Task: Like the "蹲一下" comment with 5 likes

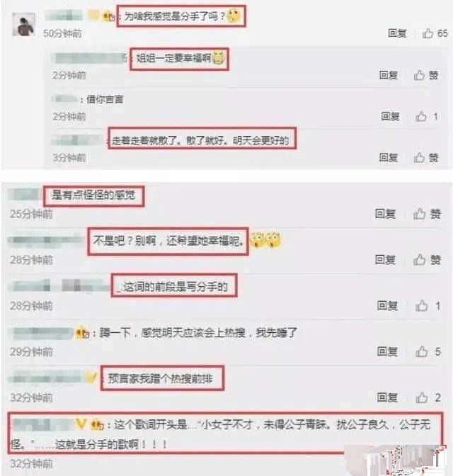Action: click(421, 351)
